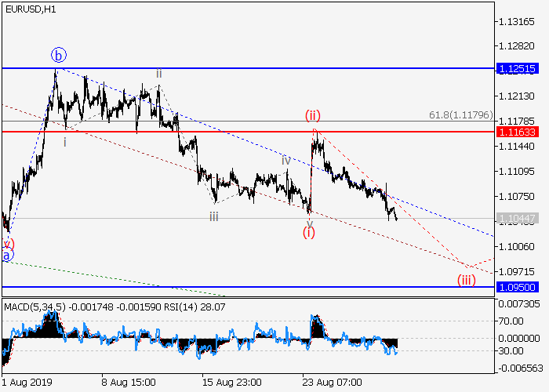Select the red (iii) wave projection label
The height and width of the screenshot is (392, 549).
tap(468, 279)
